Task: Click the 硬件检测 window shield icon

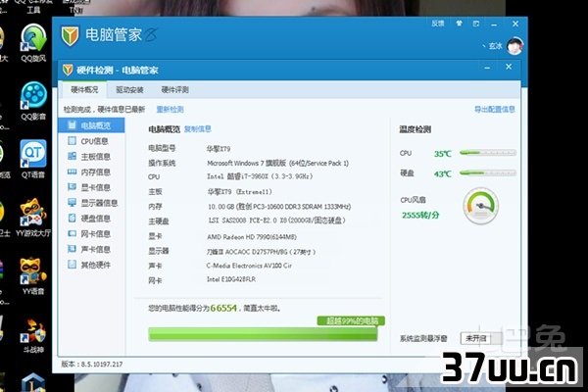Action: (68, 70)
